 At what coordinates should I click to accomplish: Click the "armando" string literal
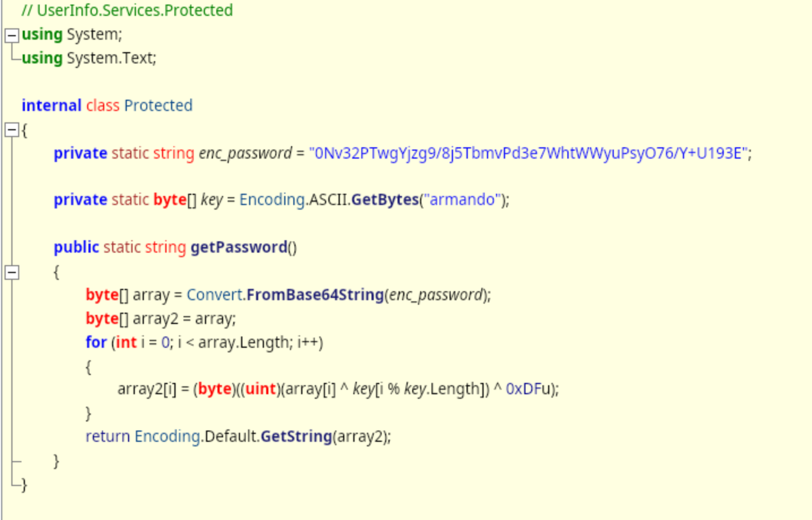463,199
